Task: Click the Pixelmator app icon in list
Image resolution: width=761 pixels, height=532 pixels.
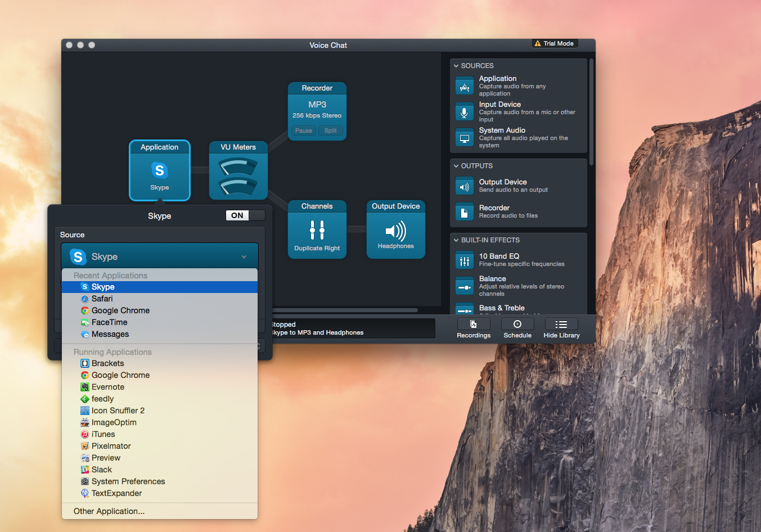Action: click(x=85, y=446)
